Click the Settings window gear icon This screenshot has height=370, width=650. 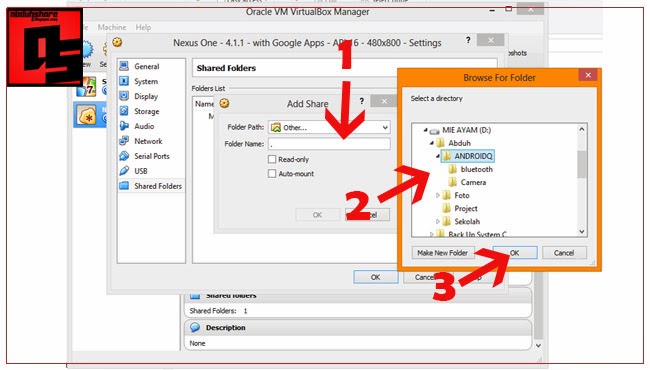117,42
